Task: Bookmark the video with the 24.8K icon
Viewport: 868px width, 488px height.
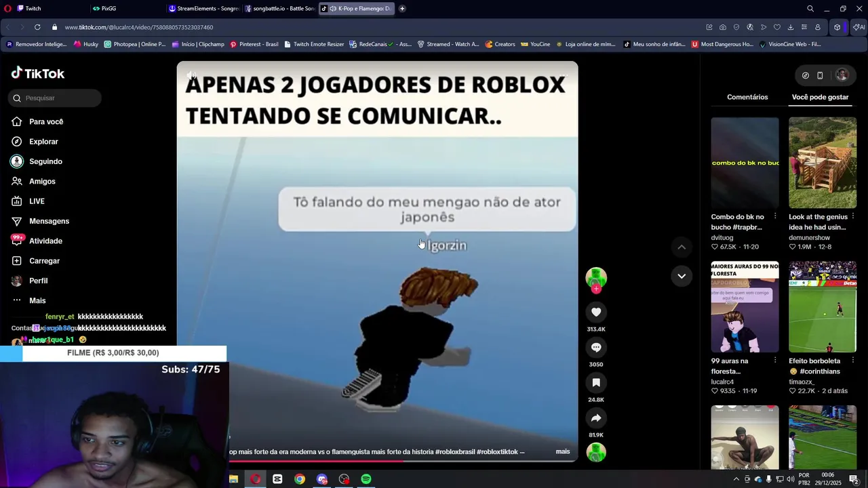Action: [596, 382]
